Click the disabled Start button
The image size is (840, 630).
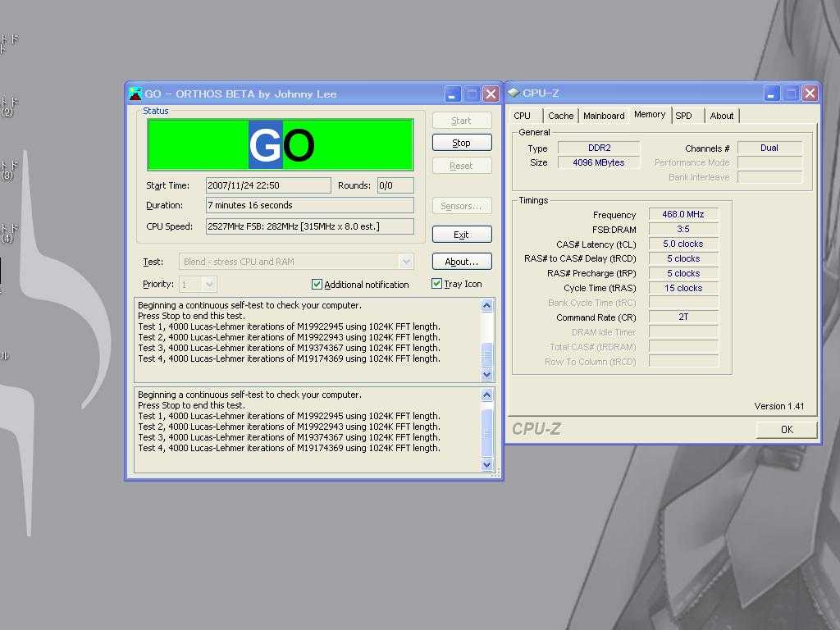pos(461,121)
